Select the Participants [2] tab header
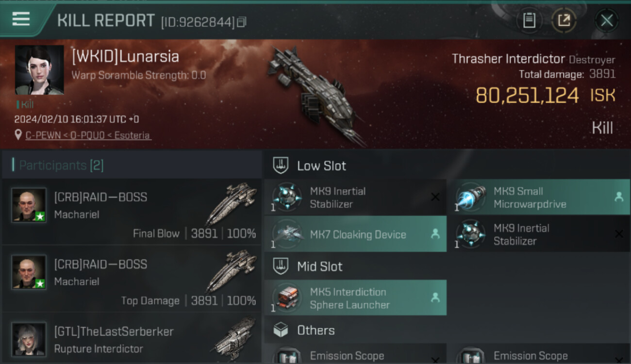This screenshot has width=631, height=364. click(61, 165)
